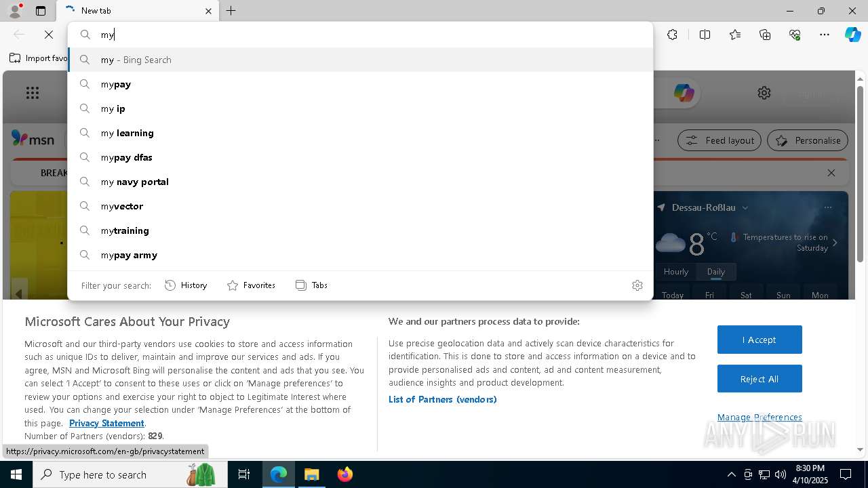868x488 pixels.
Task: Filter search by Favorites
Action: [x=251, y=285]
